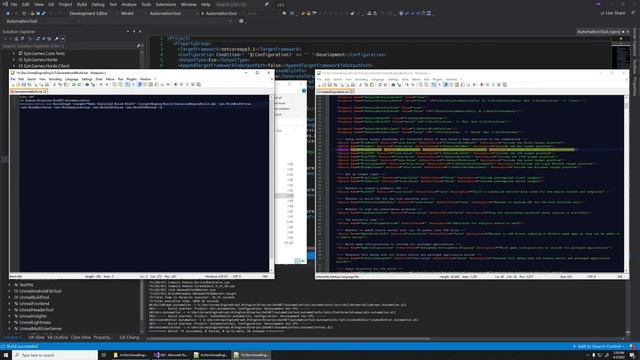
Task: Click Redo icon in batch-file Notepad++ toolbar
Action: 80,84
